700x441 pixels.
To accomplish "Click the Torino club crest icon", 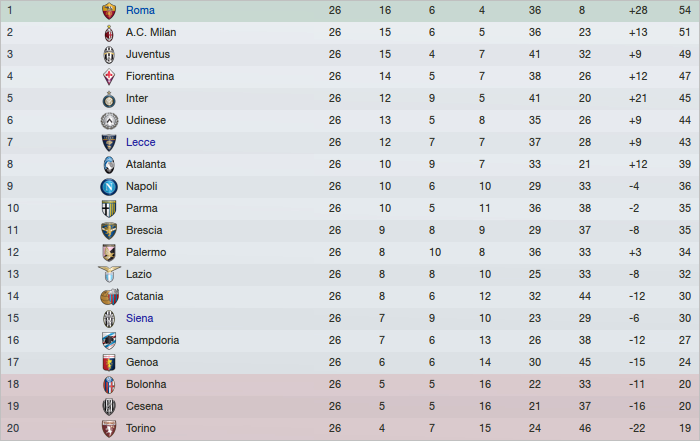I will pyautogui.click(x=109, y=428).
